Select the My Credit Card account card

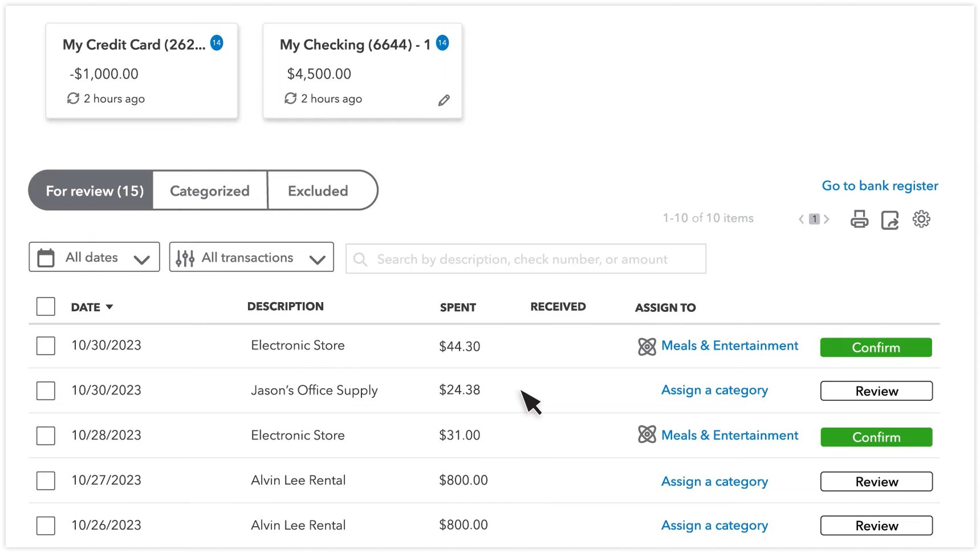[141, 71]
